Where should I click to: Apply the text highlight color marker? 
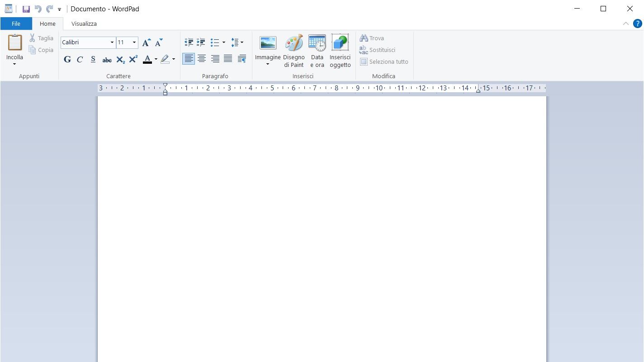click(x=165, y=59)
